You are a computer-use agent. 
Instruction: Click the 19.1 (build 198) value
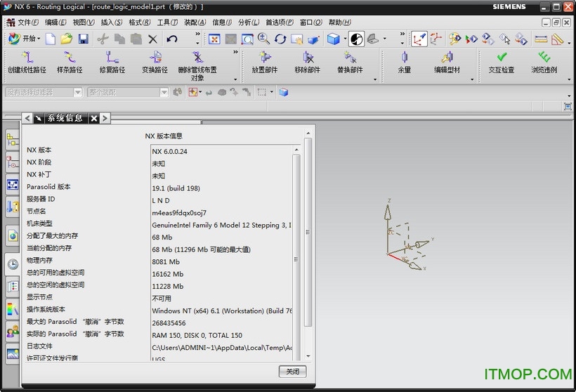[x=176, y=188]
